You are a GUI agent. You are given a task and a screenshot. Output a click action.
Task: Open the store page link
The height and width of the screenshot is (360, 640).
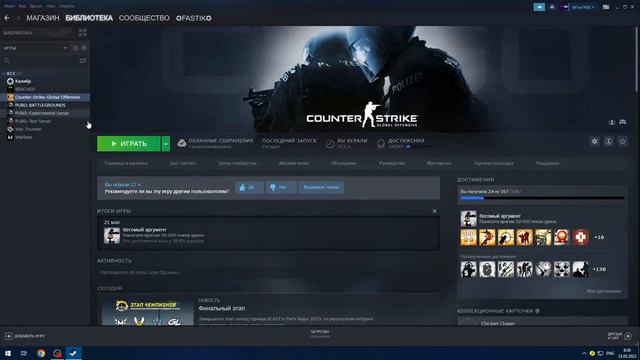[x=126, y=163]
